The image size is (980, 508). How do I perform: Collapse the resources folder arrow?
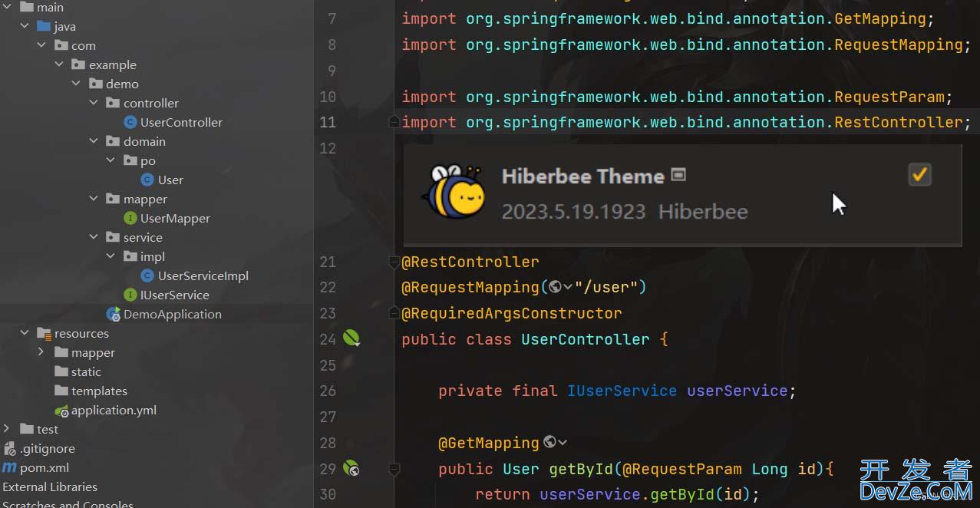click(x=25, y=333)
